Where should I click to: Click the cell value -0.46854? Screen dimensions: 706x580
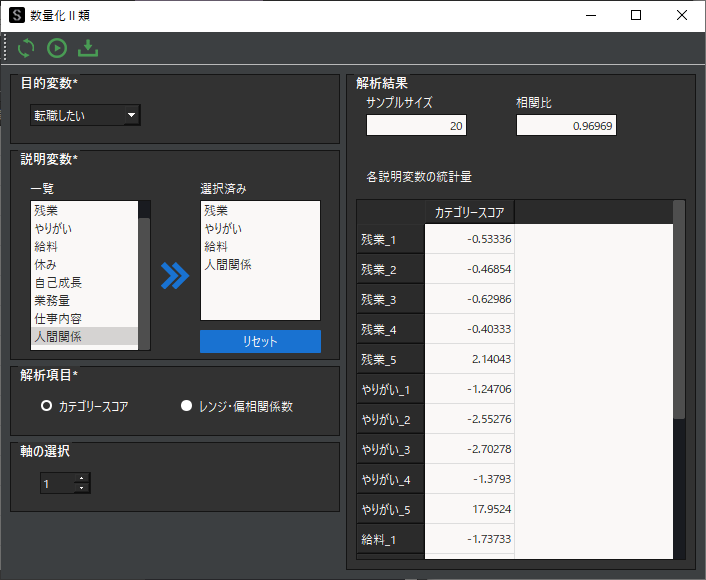[x=470, y=269]
